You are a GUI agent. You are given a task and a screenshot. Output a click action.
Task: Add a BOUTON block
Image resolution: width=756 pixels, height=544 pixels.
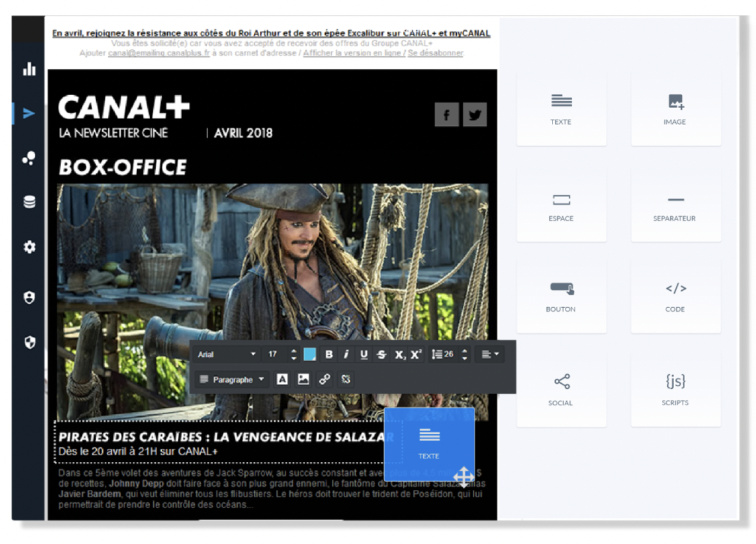[x=561, y=297]
